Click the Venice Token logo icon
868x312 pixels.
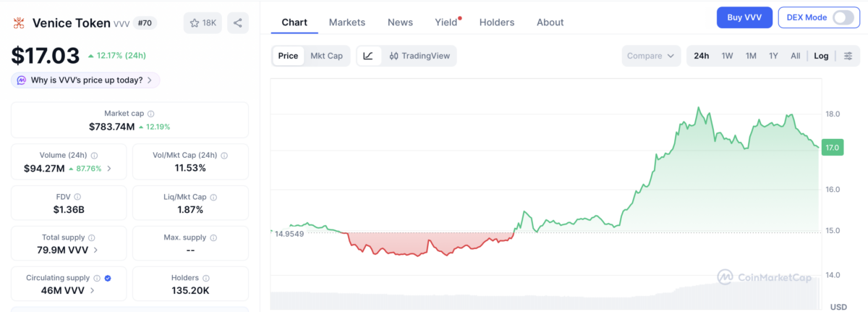pyautogui.click(x=18, y=23)
